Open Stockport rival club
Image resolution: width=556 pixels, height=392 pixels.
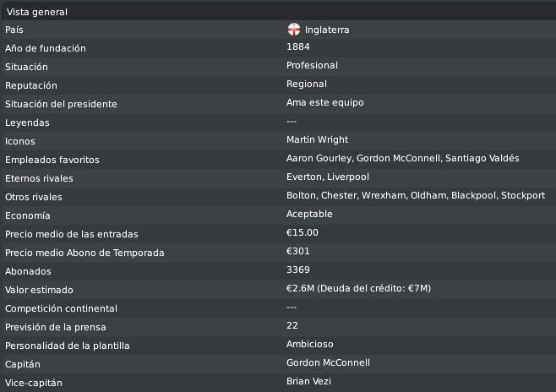point(523,195)
